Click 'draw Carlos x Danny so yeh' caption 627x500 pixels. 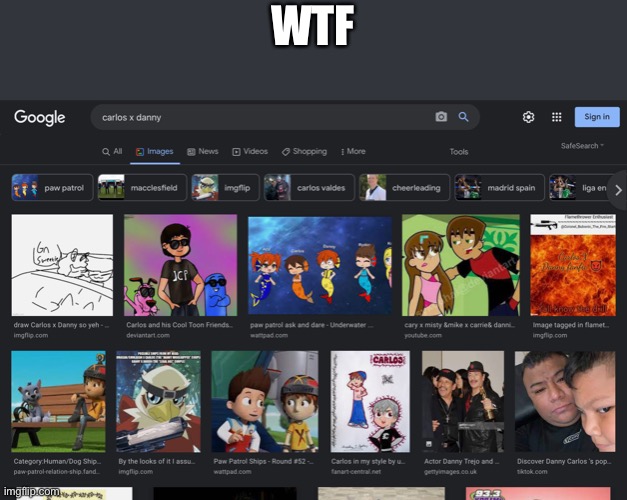click(x=61, y=325)
